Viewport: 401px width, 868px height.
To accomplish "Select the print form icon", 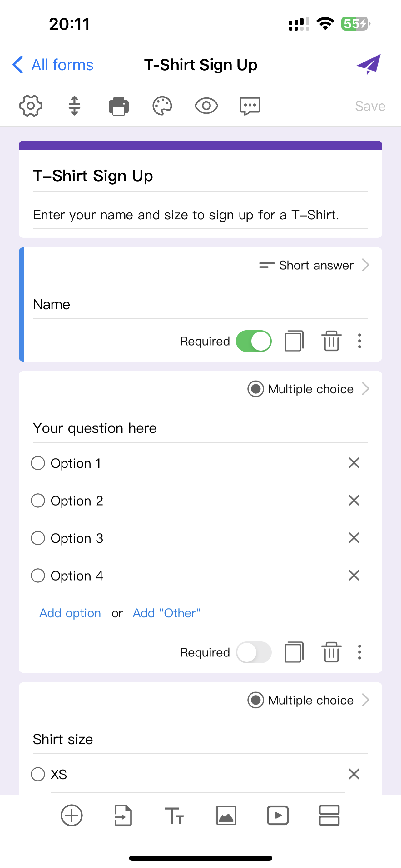I will pos(118,106).
